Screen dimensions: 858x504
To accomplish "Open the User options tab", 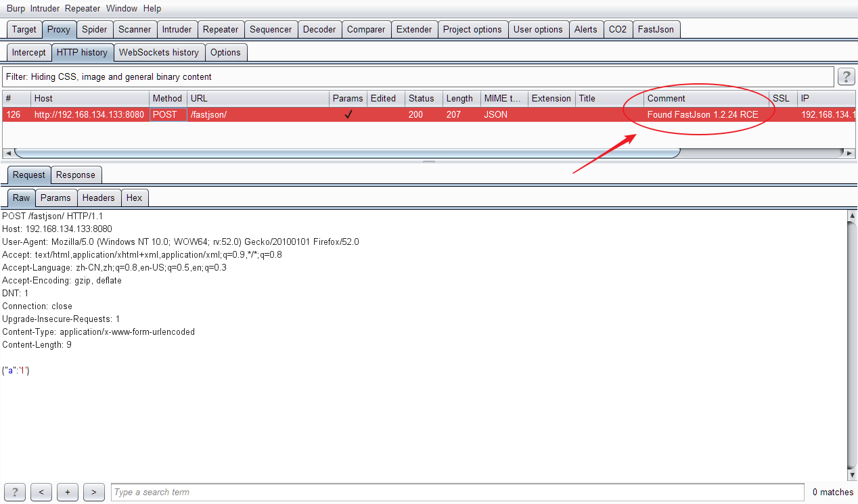I will tap(538, 29).
